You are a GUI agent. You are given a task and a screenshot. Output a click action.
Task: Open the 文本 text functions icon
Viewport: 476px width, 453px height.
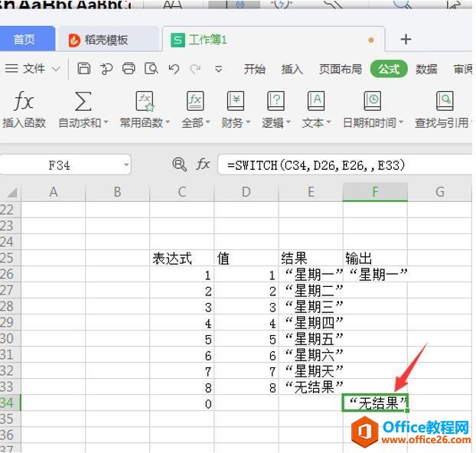coord(316,101)
